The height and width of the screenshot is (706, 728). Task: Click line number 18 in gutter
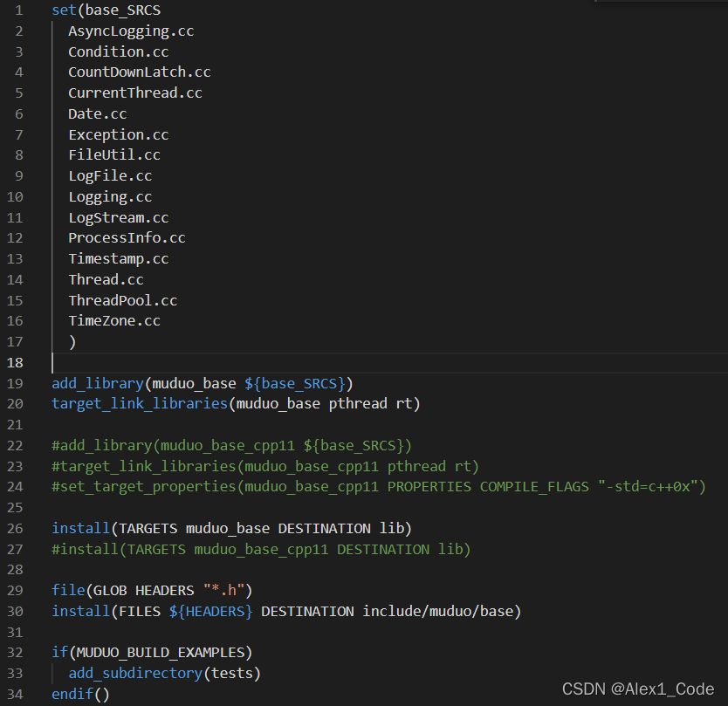(x=15, y=363)
